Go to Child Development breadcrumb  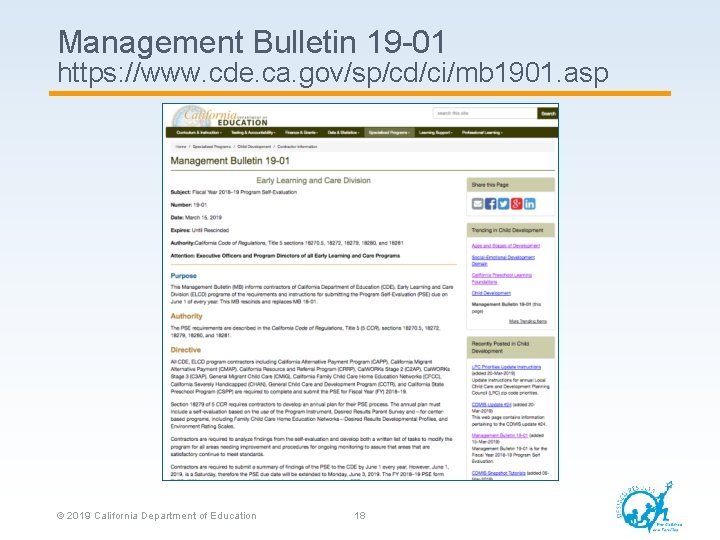[x=254, y=146]
